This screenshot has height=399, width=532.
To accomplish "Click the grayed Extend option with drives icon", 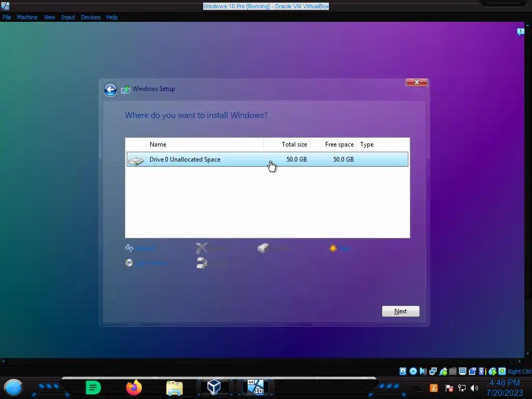I will pos(212,263).
